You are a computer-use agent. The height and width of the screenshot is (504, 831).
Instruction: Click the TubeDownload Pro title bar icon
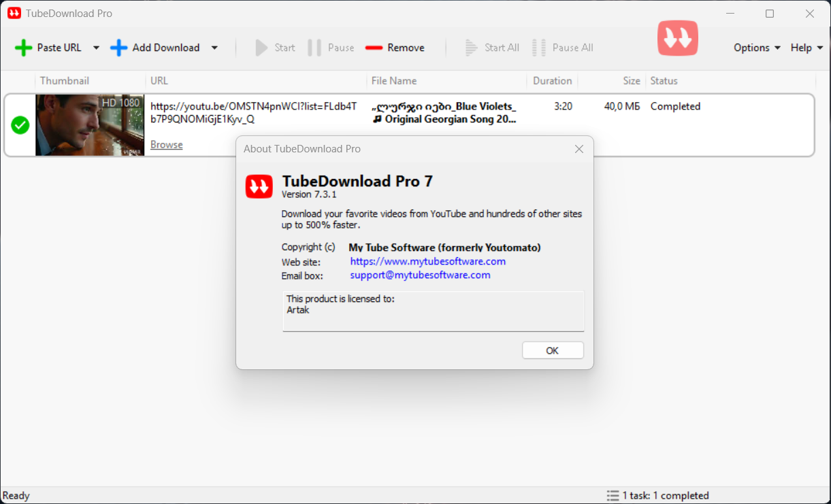[x=14, y=14]
